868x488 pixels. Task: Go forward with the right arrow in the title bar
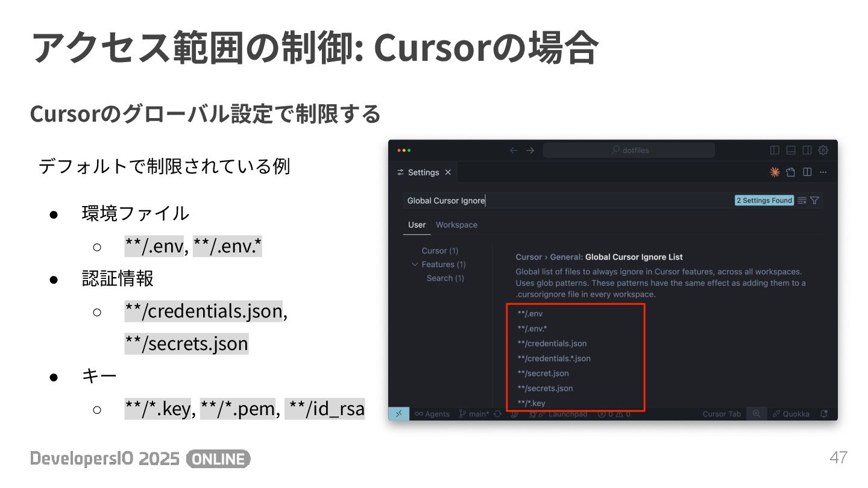(x=530, y=151)
